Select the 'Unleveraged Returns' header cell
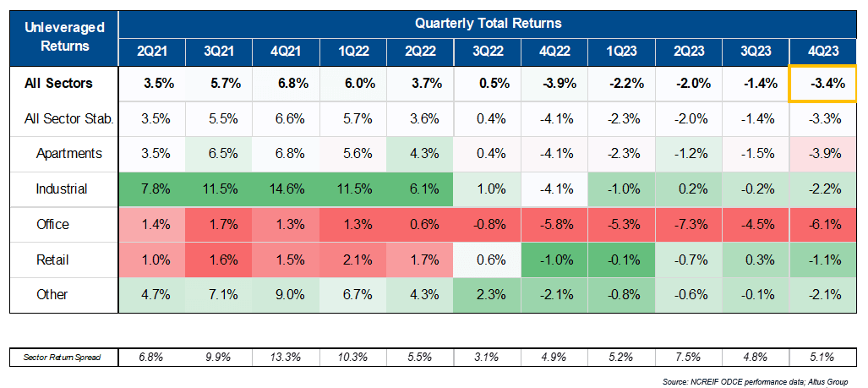 click(63, 37)
